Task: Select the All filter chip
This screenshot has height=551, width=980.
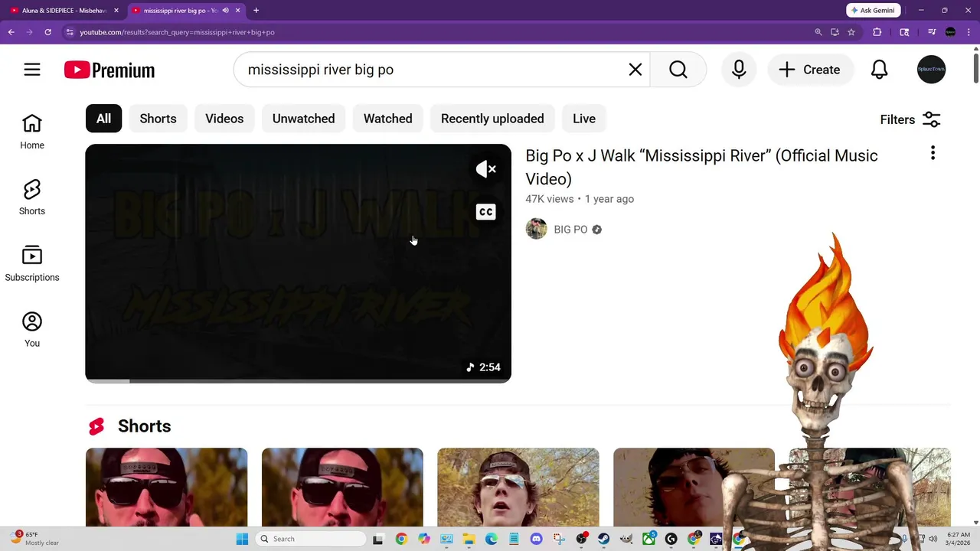Action: [x=103, y=119]
